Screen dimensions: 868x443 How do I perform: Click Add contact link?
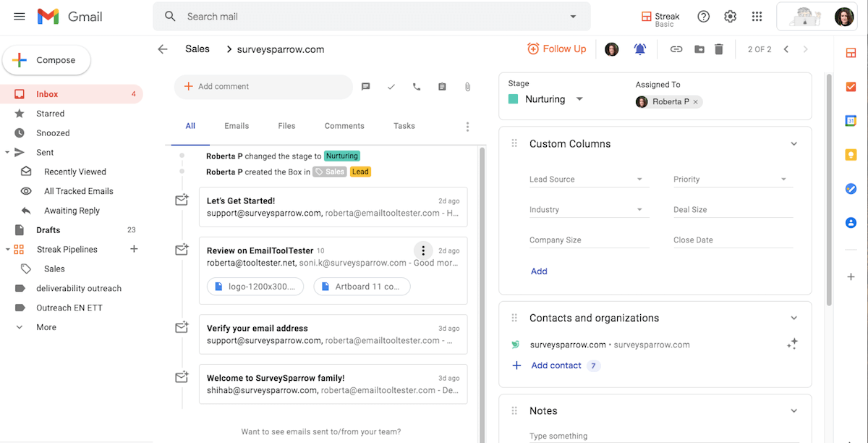(x=556, y=366)
